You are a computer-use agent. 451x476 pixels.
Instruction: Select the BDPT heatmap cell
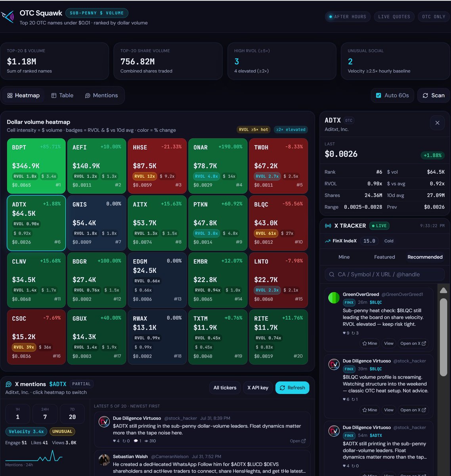pyautogui.click(x=36, y=166)
